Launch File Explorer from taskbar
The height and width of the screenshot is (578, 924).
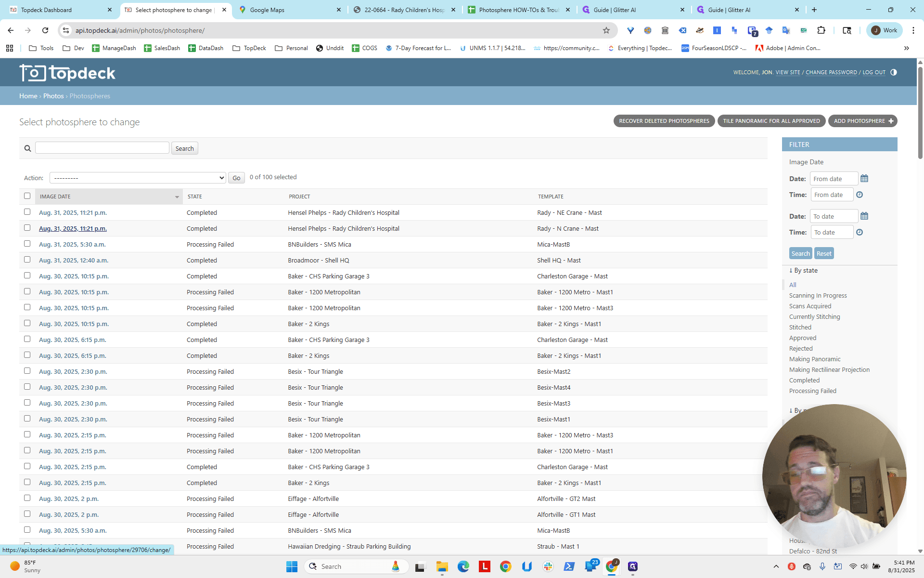(442, 566)
